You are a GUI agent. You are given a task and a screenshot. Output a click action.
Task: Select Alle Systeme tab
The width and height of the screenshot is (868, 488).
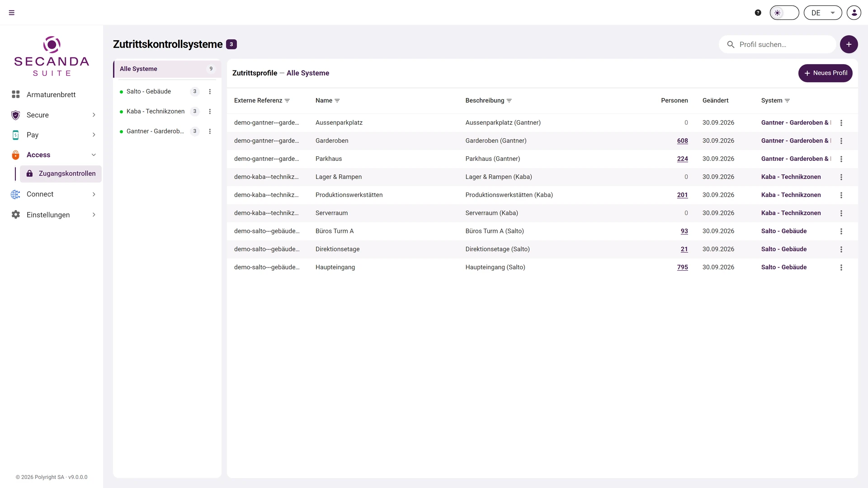coord(167,69)
